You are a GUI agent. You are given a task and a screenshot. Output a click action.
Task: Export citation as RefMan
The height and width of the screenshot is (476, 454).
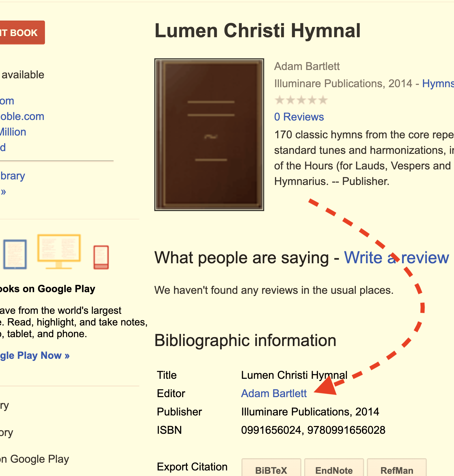click(397, 469)
